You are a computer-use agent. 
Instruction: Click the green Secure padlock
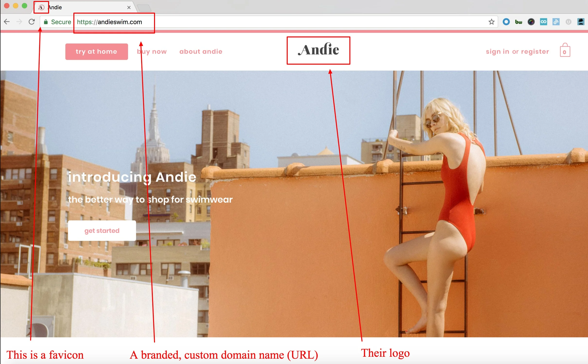pyautogui.click(x=46, y=22)
